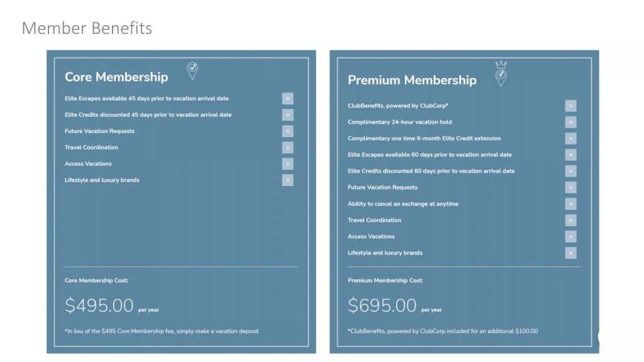Click the Premium Membership crown pin icon
644x362 pixels.
pos(501,74)
